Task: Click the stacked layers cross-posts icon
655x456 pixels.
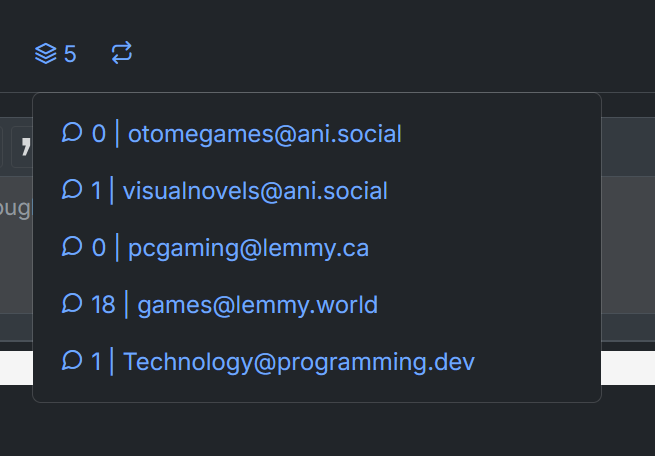Action: tap(46, 53)
